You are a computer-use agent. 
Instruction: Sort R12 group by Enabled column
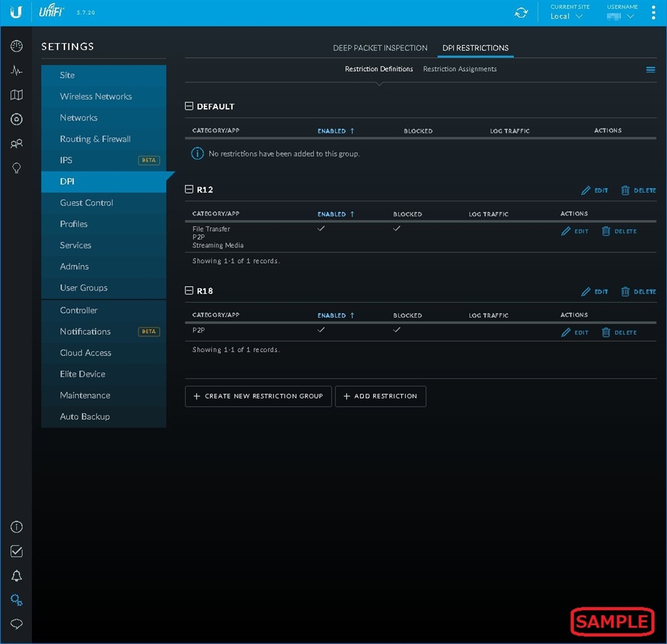(335, 214)
